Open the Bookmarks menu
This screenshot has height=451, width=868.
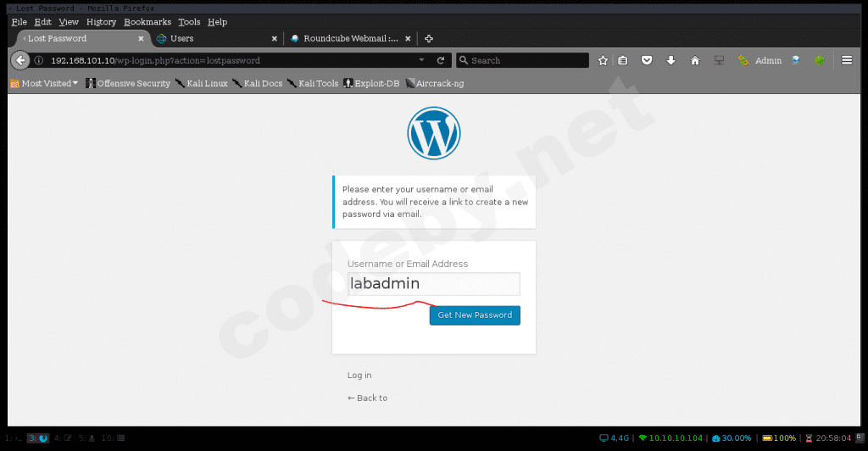[x=147, y=22]
